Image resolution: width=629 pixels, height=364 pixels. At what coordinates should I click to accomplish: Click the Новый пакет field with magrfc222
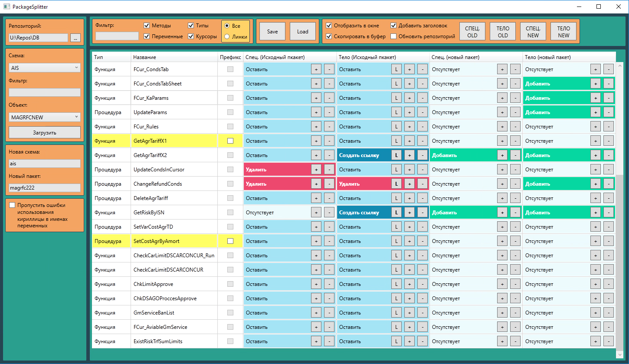click(45, 188)
